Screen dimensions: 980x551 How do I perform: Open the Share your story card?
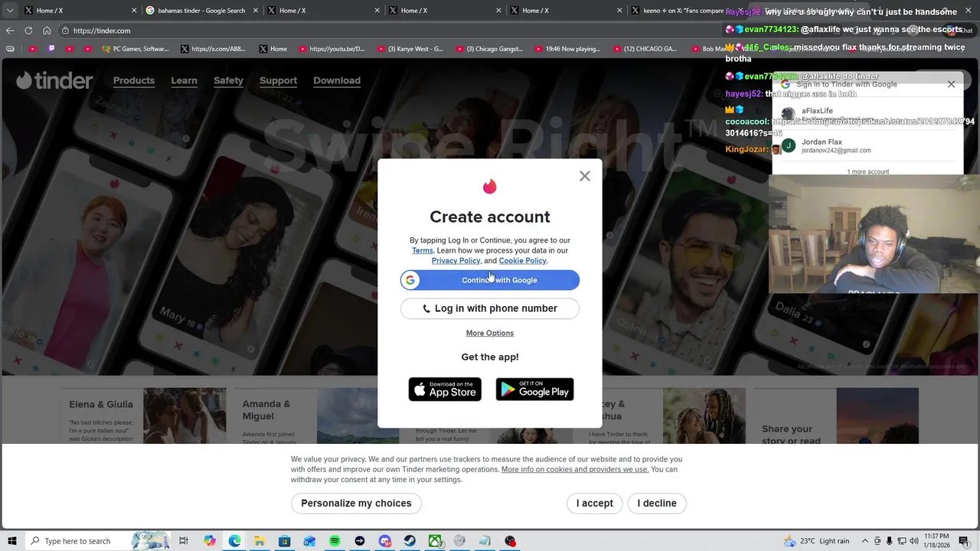[836, 416]
